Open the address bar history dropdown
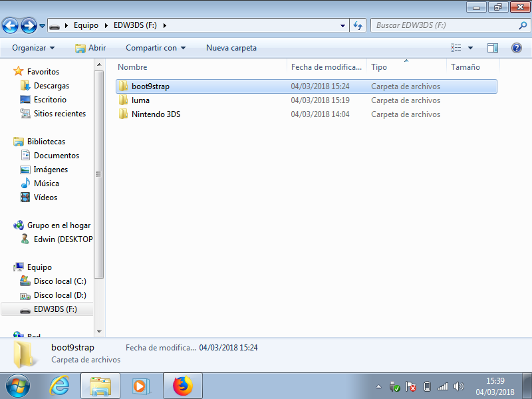The height and width of the screenshot is (399, 532). point(342,25)
